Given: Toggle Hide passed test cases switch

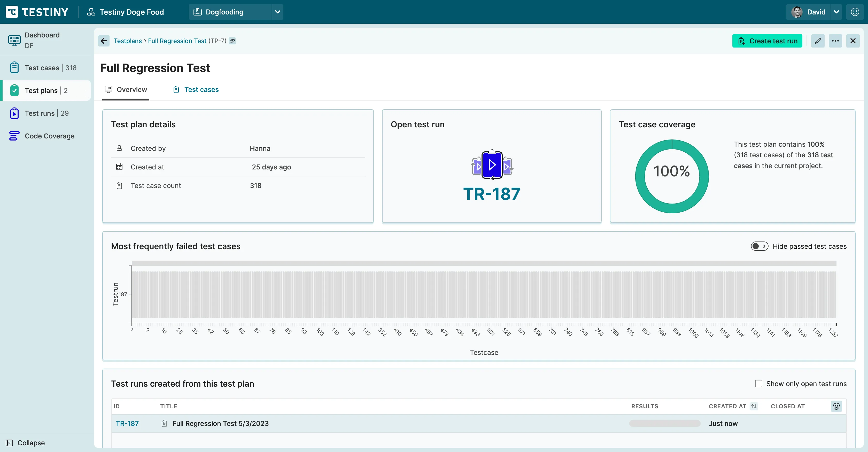Looking at the screenshot, I should 760,246.
